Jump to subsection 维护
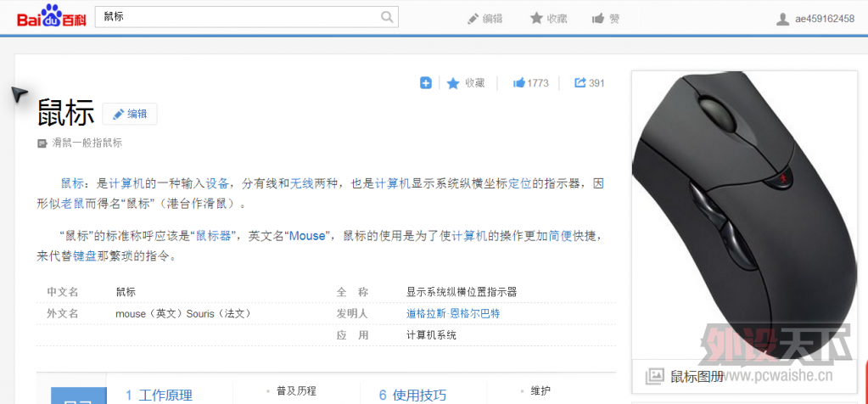Image resolution: width=868 pixels, height=404 pixels. [540, 391]
